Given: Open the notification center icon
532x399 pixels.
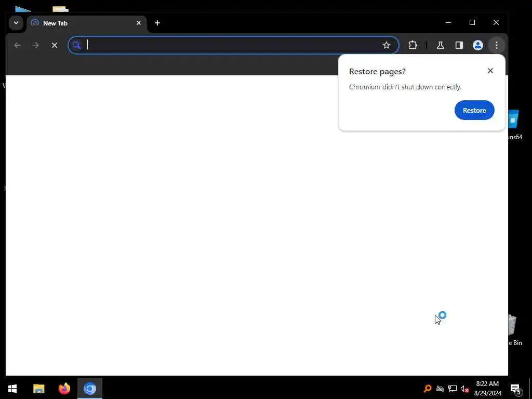Looking at the screenshot, I should tap(515, 389).
